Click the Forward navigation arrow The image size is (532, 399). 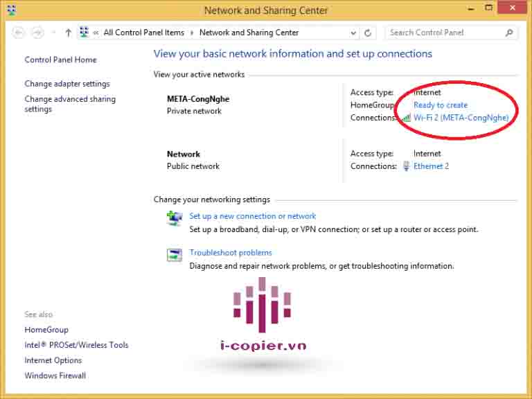37,33
